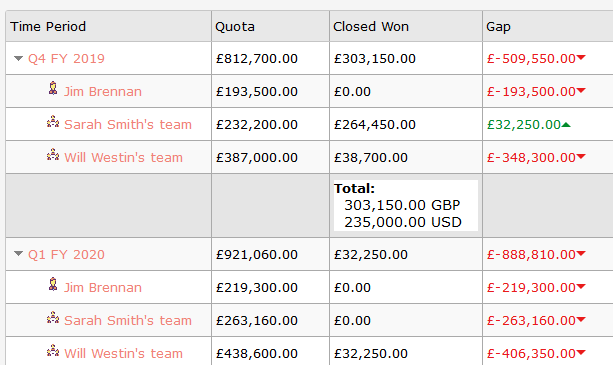Open the Q1 FY 2020 period link

(66, 255)
